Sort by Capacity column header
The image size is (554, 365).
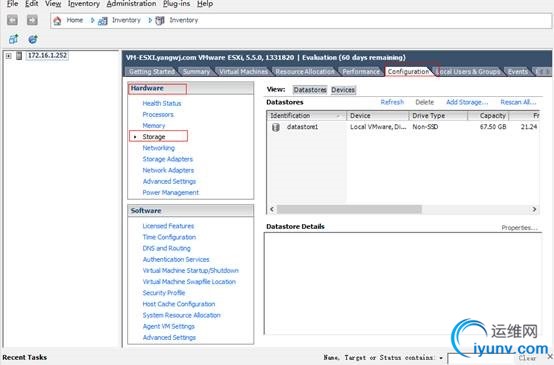click(488, 116)
